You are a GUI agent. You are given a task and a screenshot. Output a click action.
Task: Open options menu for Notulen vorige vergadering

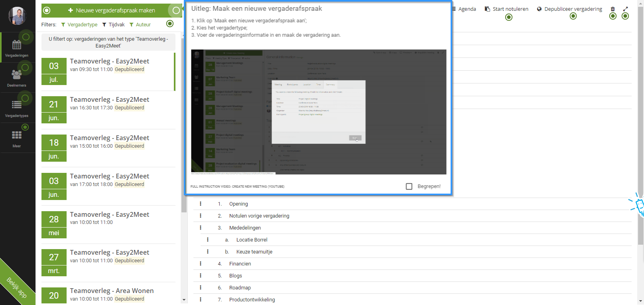click(x=201, y=216)
